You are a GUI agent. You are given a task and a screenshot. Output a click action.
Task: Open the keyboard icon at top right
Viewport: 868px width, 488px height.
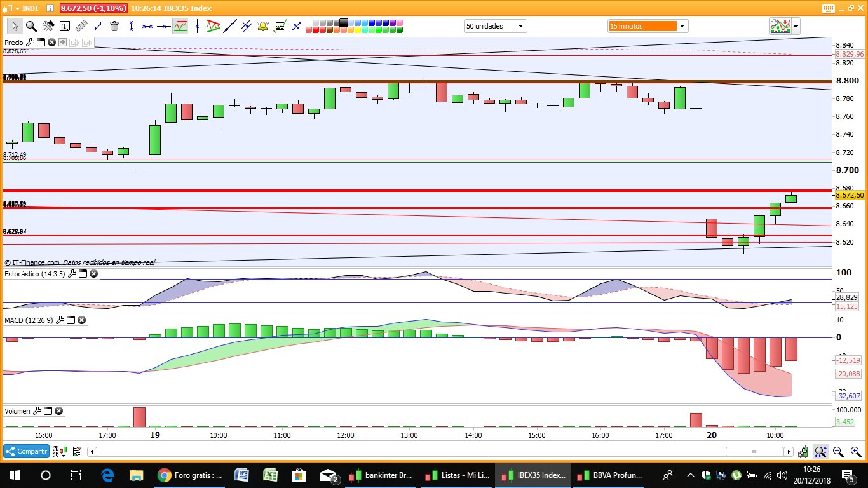pos(828,8)
